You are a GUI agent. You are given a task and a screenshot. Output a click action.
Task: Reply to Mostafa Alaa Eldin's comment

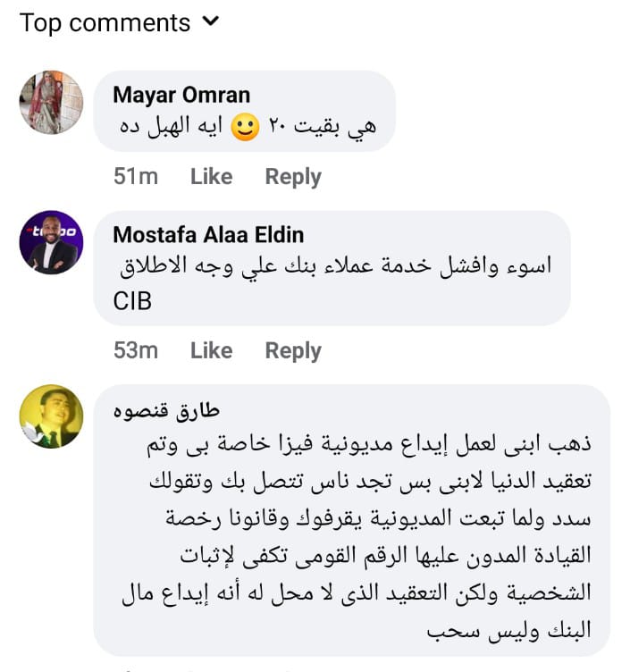[293, 351]
